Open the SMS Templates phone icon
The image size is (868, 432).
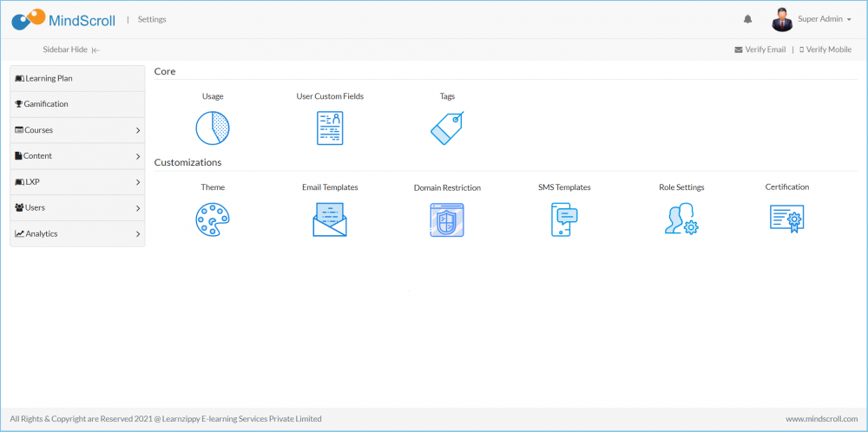[564, 219]
